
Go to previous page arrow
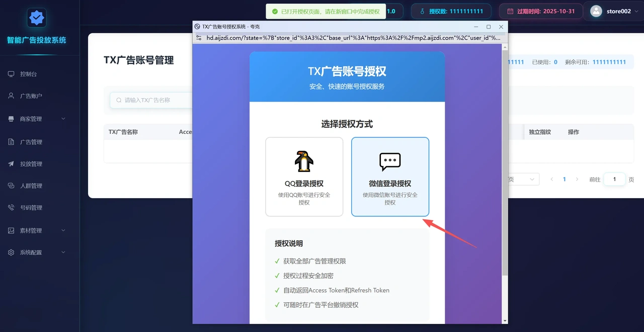click(x=552, y=179)
